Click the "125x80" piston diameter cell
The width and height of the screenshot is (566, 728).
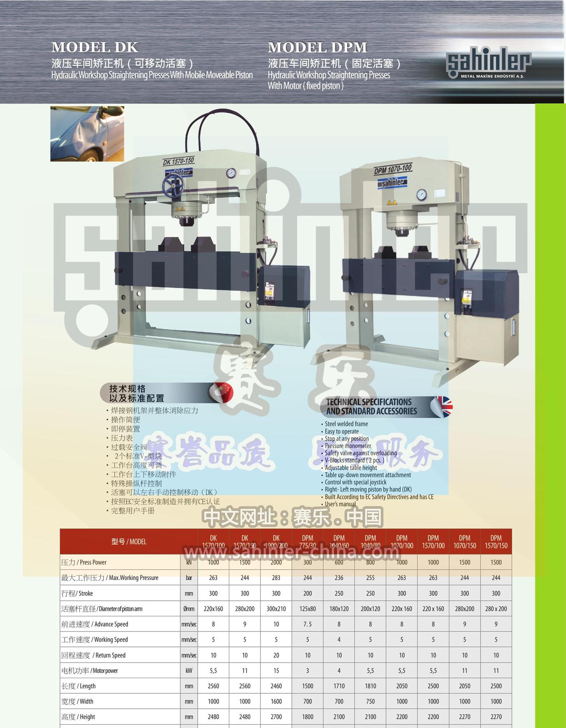click(x=307, y=609)
